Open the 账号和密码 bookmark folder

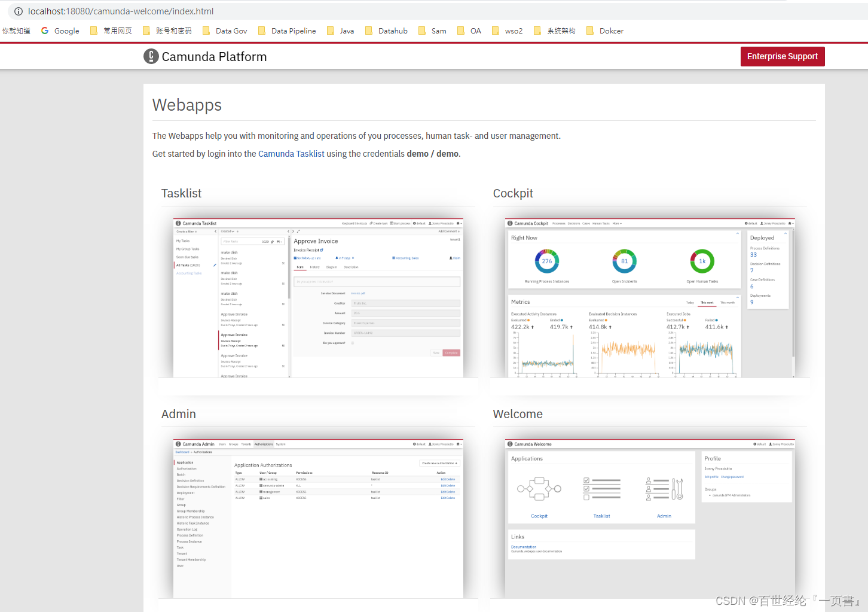pos(167,31)
